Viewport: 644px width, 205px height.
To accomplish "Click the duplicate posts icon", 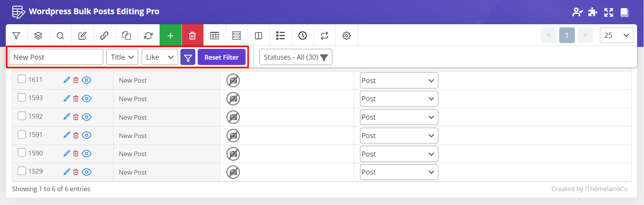I will pyautogui.click(x=126, y=36).
